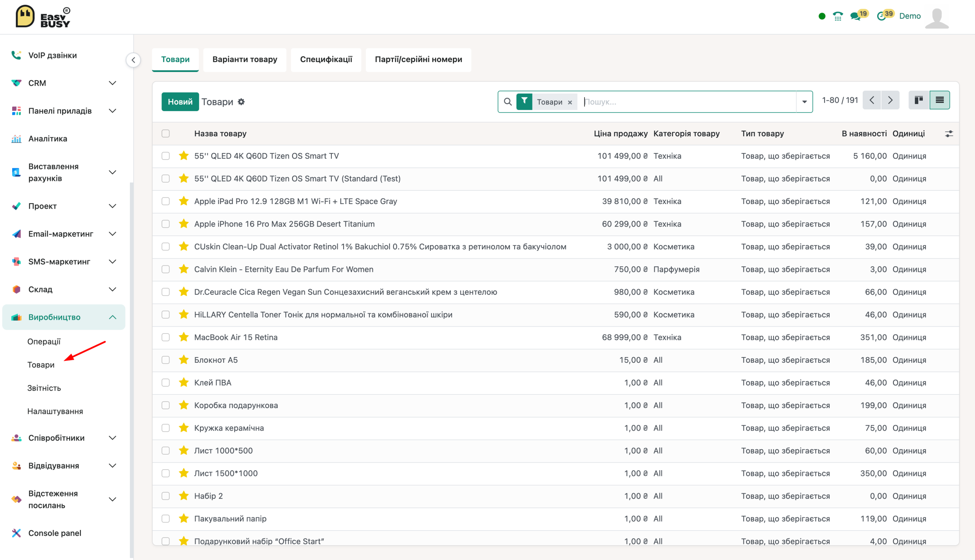Go to the next page of products
The image size is (975, 560).
[x=890, y=101]
